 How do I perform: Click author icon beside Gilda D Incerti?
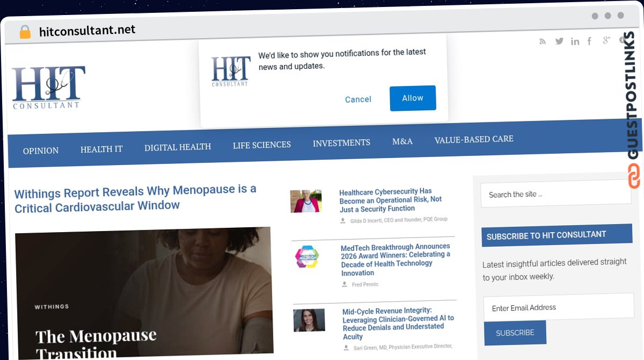coord(343,220)
